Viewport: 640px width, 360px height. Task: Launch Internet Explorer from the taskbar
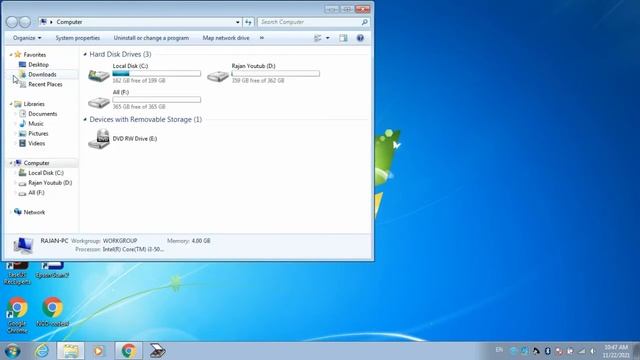[x=42, y=351]
